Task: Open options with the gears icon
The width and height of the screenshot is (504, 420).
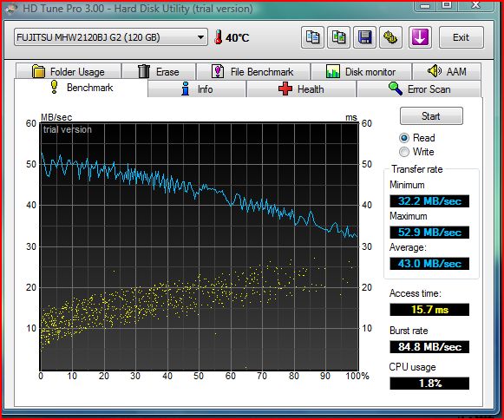Action: (390, 37)
